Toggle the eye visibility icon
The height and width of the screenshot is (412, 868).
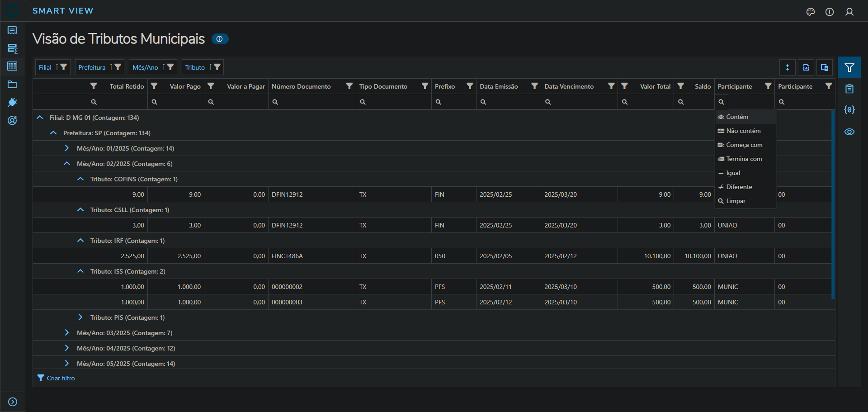tap(849, 132)
